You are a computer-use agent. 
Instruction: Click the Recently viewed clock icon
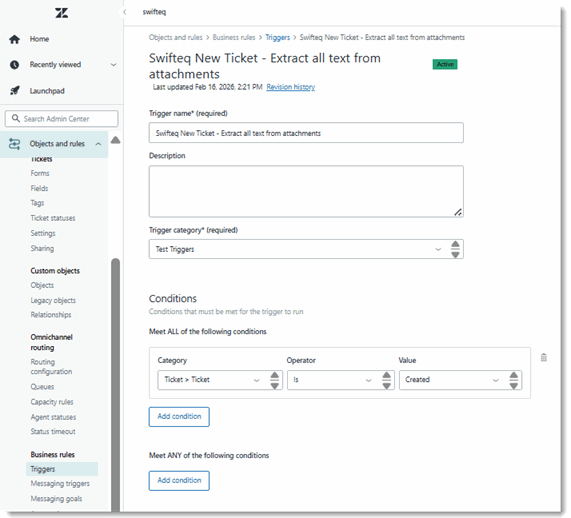[15, 65]
